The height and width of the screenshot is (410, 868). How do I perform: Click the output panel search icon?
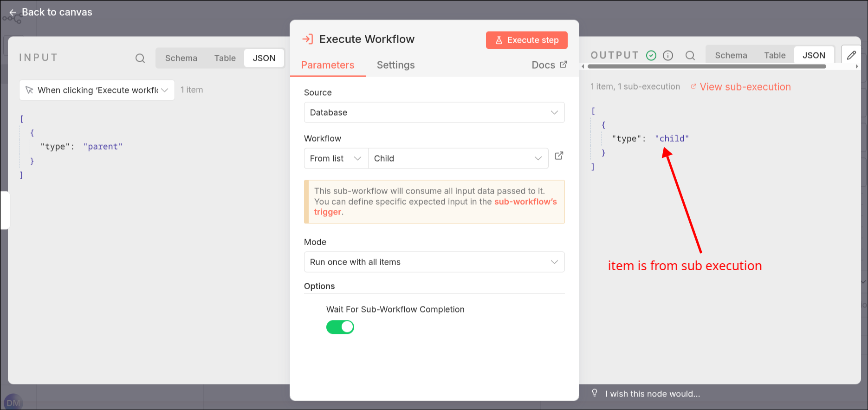tap(690, 56)
